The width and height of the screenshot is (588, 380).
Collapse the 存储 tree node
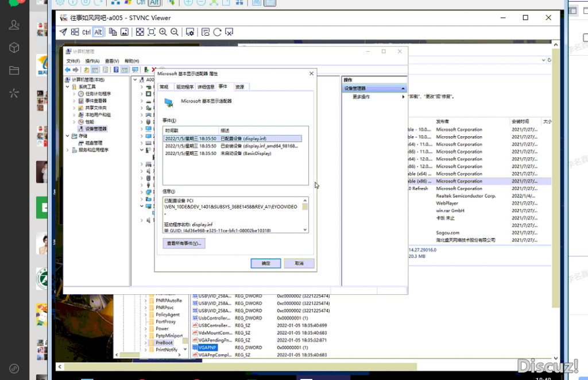pos(68,136)
